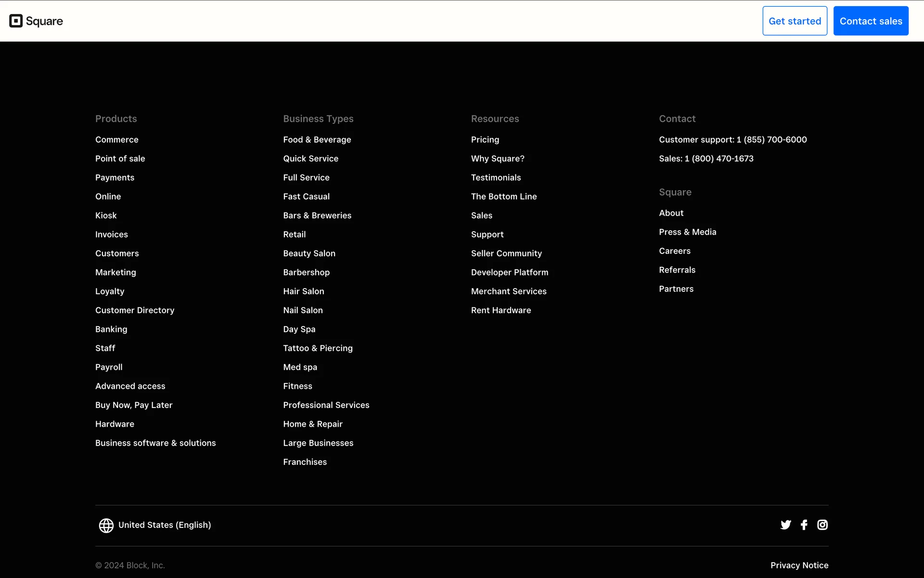Open the Point of sale link
The height and width of the screenshot is (578, 924).
point(120,158)
